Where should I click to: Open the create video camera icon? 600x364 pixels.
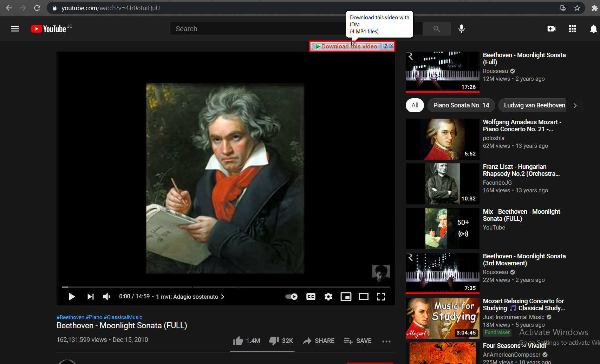[552, 29]
